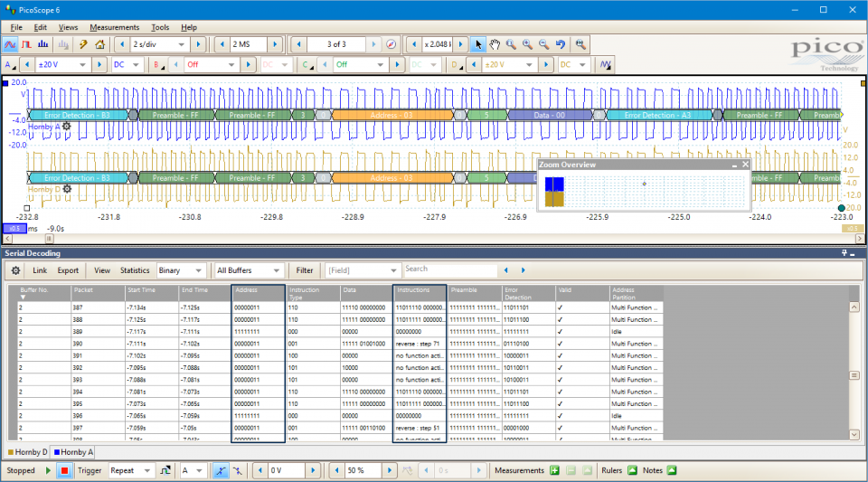868x482 pixels.
Task: Select rising edge trigger
Action: coord(221,470)
